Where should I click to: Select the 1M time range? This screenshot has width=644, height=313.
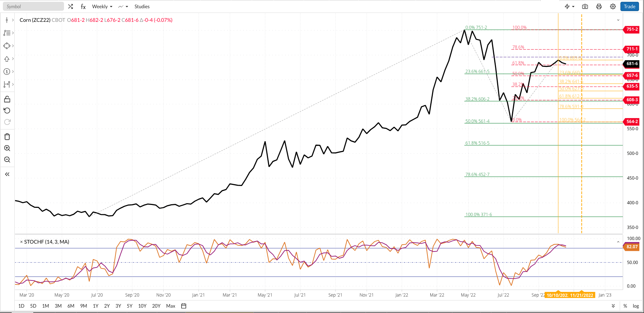tap(45, 306)
